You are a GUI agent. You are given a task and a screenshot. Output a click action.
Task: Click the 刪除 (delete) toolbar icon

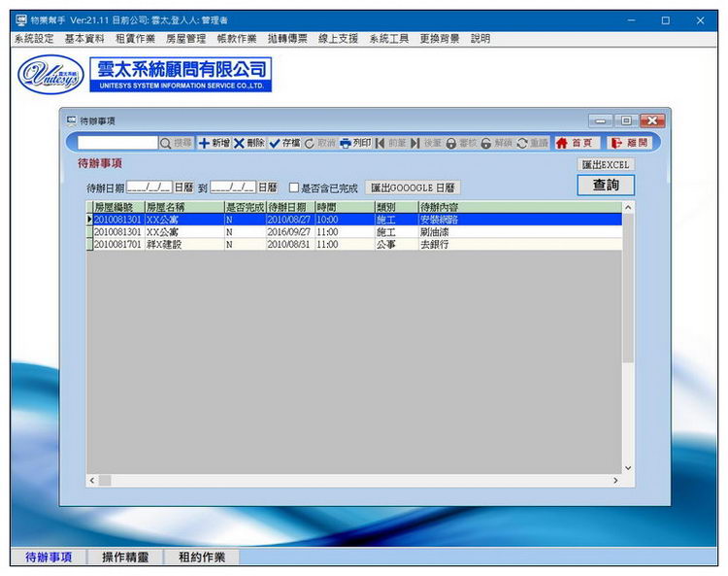[x=240, y=143]
